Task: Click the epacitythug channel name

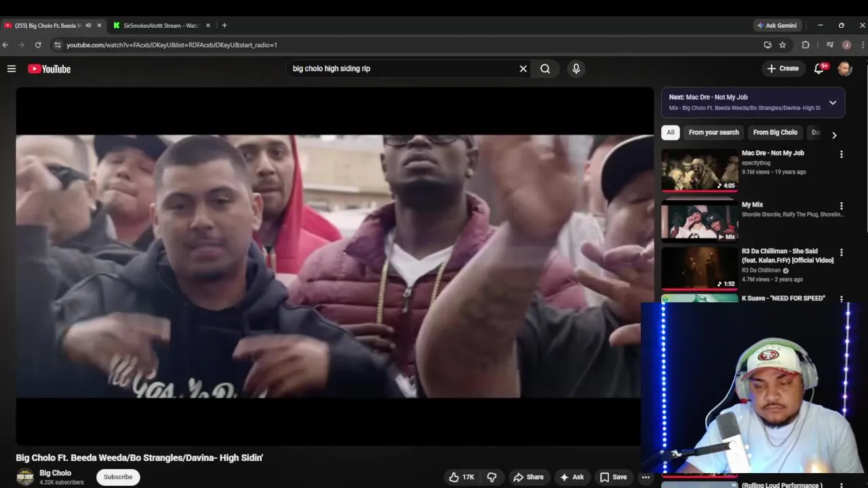Action: pos(756,163)
